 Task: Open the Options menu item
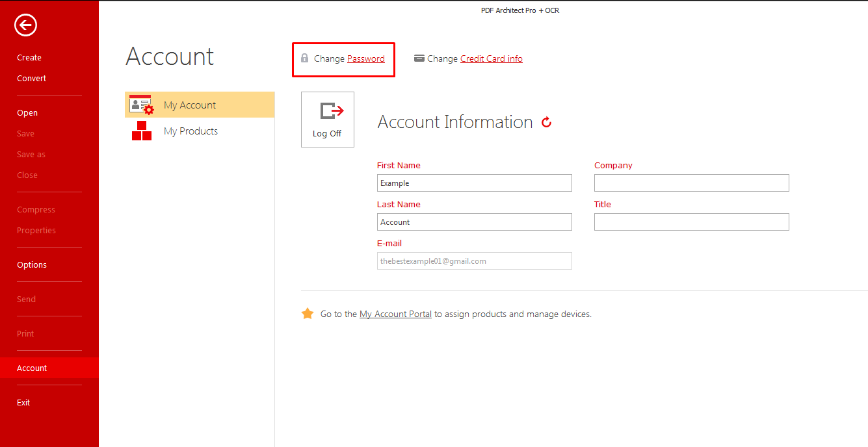click(32, 265)
